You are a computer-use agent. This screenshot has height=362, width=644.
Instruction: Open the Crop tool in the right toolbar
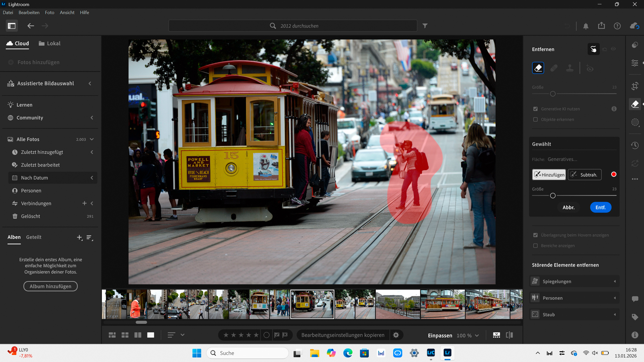pyautogui.click(x=635, y=86)
